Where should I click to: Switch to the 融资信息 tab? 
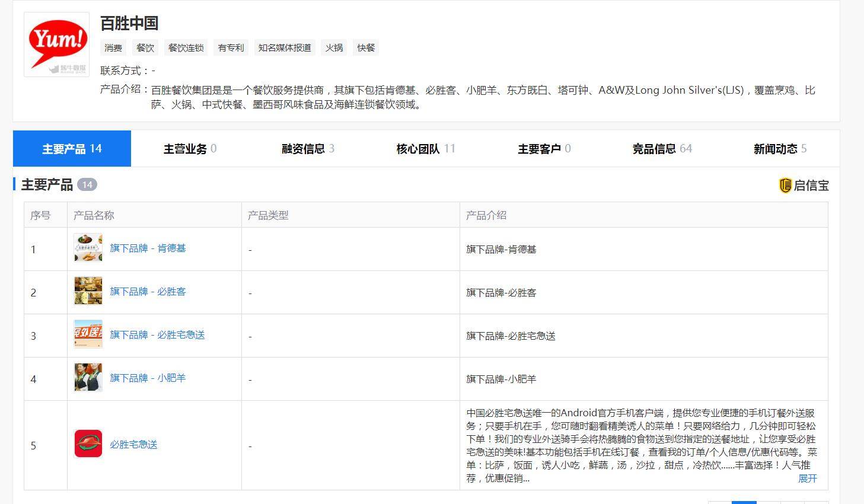308,149
